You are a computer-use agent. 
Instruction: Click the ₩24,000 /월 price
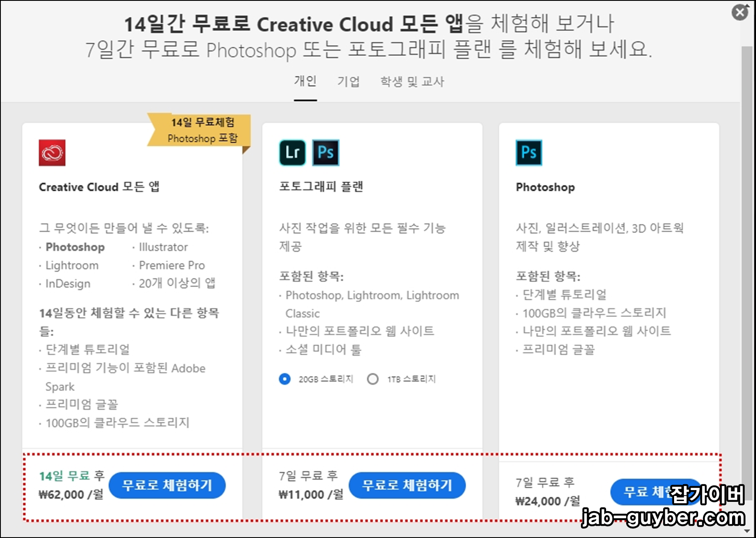(548, 501)
